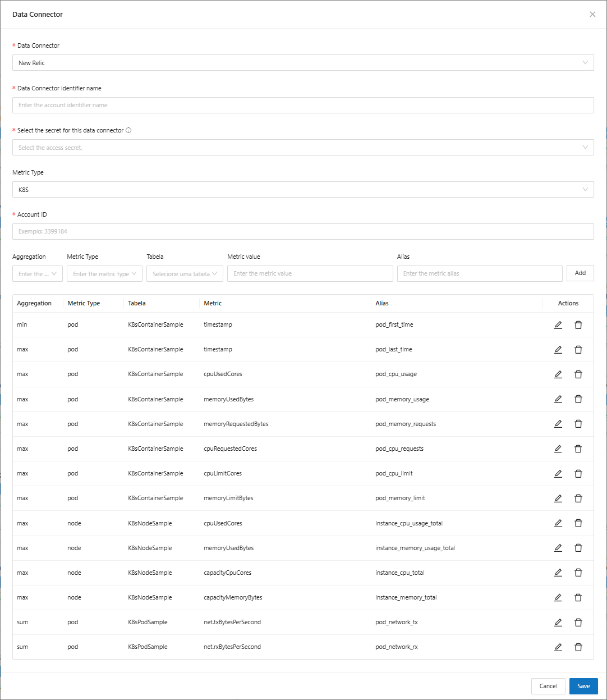Edit the pod_network_tx row
Image resolution: width=607 pixels, height=700 pixels.
(x=558, y=622)
